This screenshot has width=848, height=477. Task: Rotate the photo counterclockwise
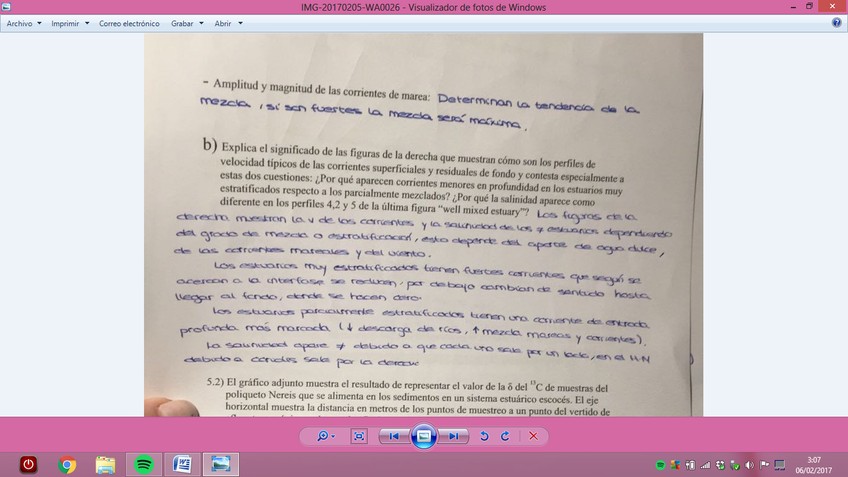pyautogui.click(x=484, y=436)
